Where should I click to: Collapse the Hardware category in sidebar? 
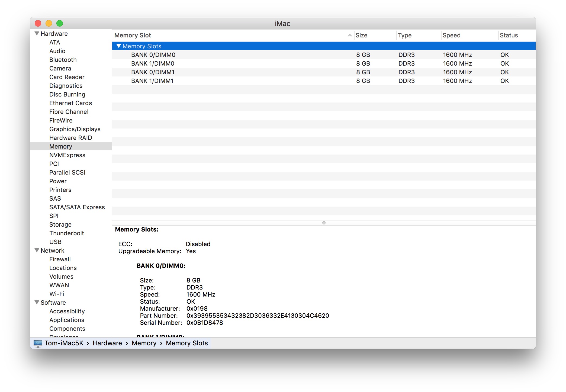[x=37, y=33]
